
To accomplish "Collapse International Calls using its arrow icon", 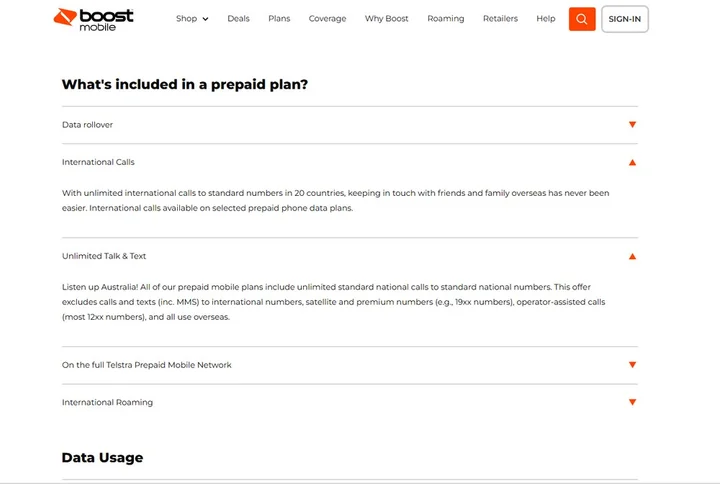I will 632,162.
